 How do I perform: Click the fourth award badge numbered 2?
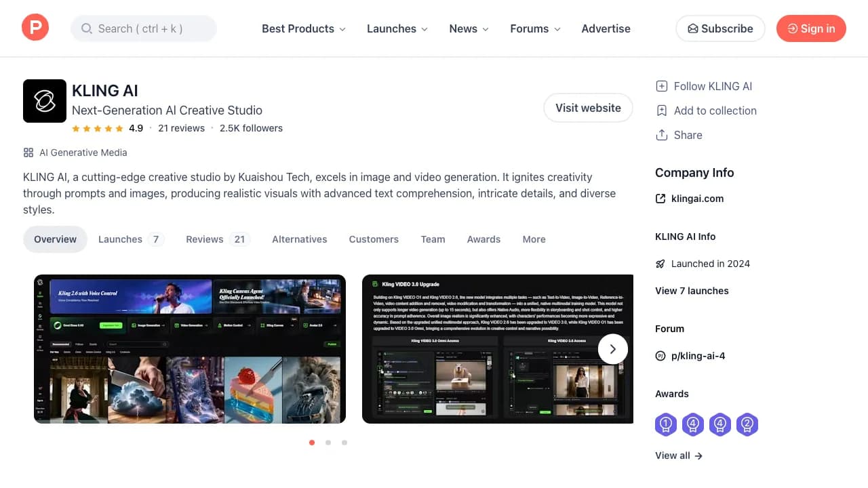pos(747,425)
